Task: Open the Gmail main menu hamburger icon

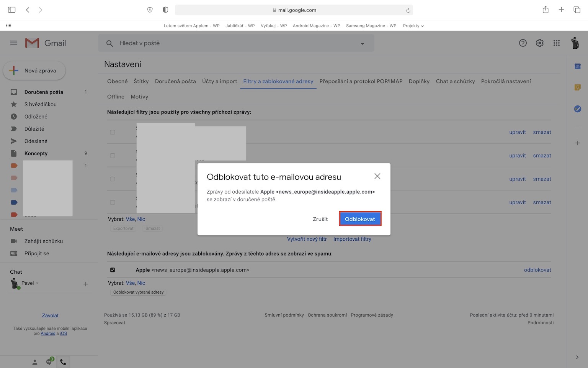Action: tap(14, 43)
